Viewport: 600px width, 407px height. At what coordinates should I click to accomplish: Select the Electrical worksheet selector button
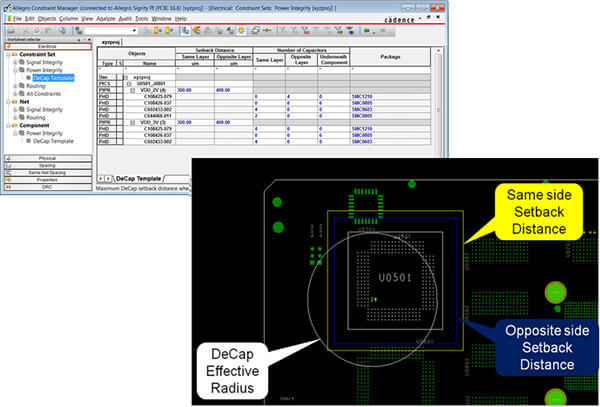(48, 46)
